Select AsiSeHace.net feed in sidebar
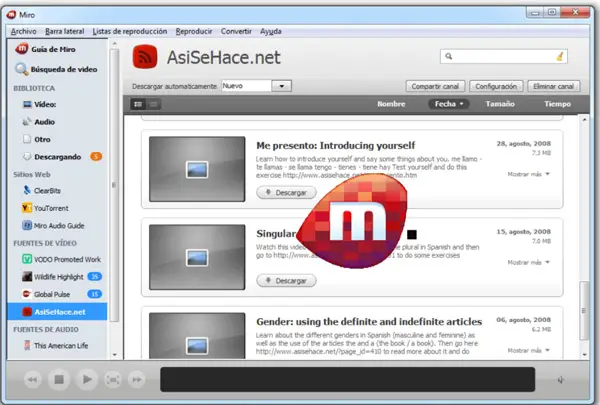This screenshot has height=405, width=600. [x=57, y=312]
